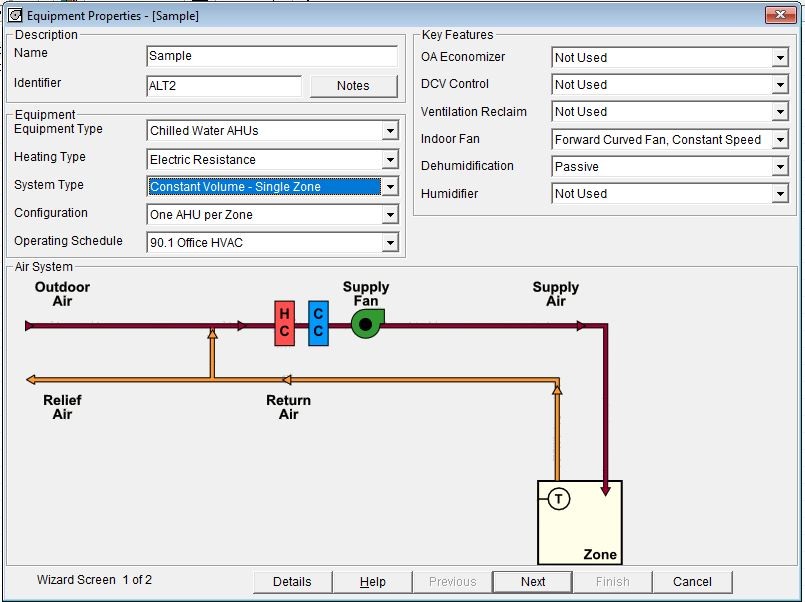Viewport: 805px width, 602px height.
Task: Open the System Type combo box
Action: click(389, 187)
